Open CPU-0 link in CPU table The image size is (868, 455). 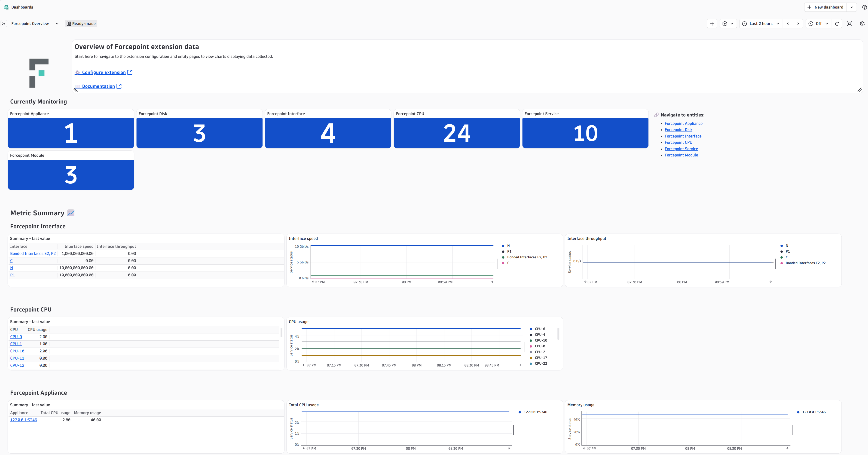pos(16,337)
